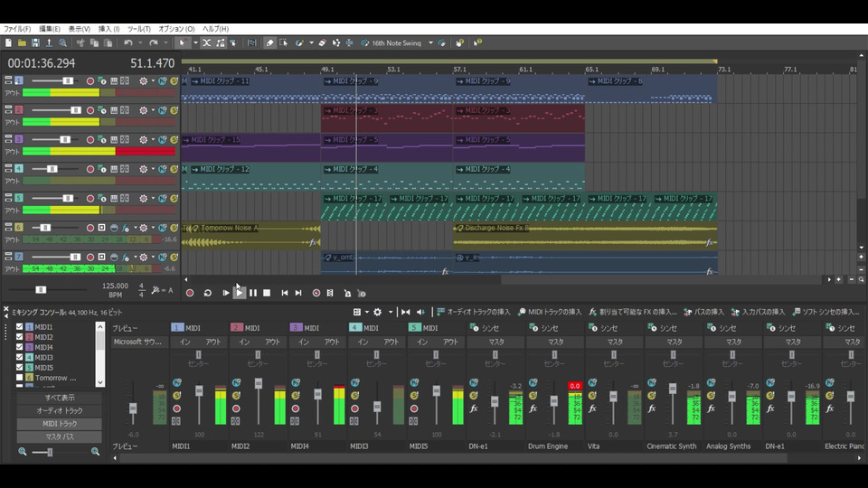Click the track 4 volume slider
Screen dimensions: 868x488
coord(52,169)
